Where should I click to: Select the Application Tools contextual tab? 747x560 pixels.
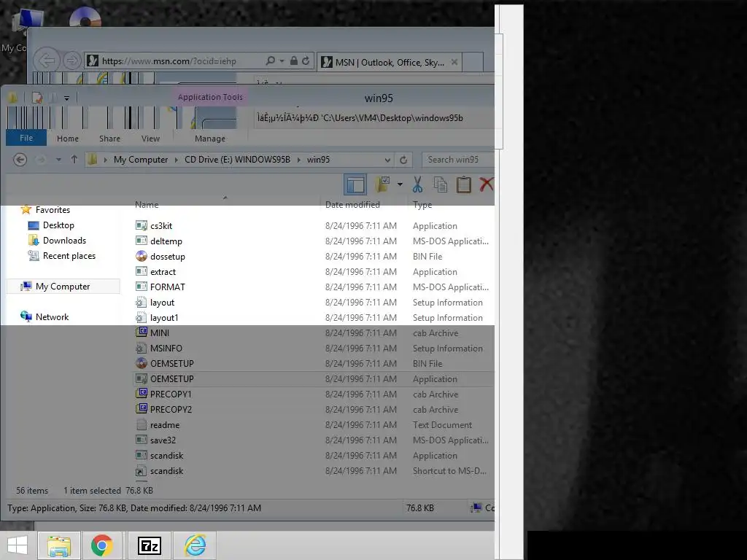point(210,97)
